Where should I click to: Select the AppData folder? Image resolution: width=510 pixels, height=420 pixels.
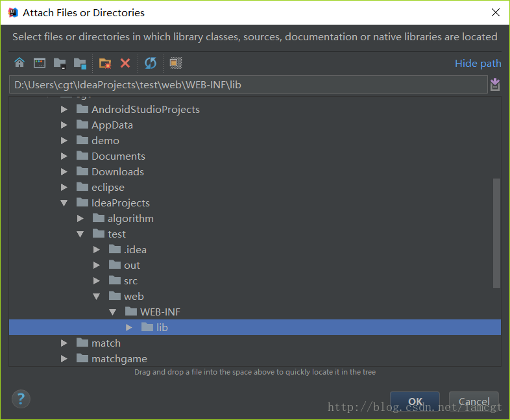coord(104,125)
